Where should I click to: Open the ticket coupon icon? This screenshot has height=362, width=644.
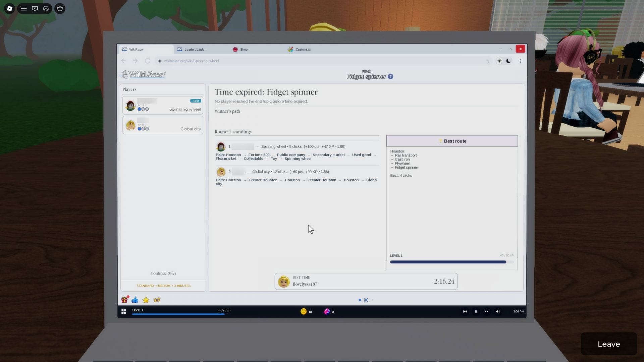(x=157, y=300)
